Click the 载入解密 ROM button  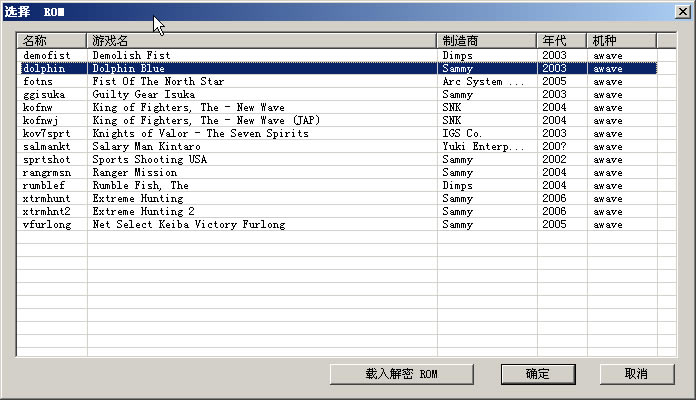coord(401,374)
